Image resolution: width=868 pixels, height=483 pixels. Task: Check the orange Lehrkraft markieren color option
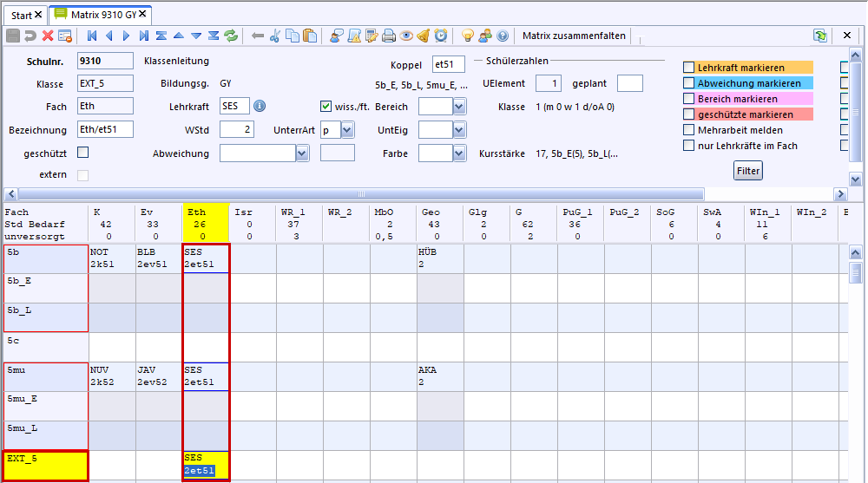tap(689, 68)
